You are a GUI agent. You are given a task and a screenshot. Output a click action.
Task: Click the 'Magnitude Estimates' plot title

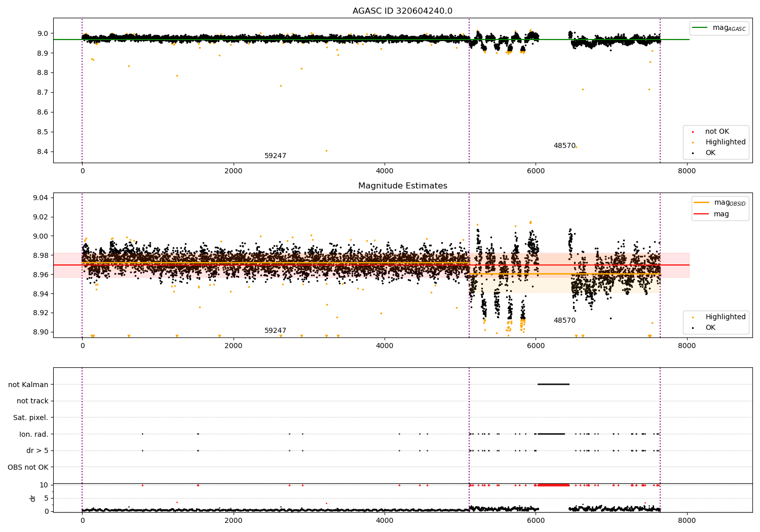(x=402, y=186)
